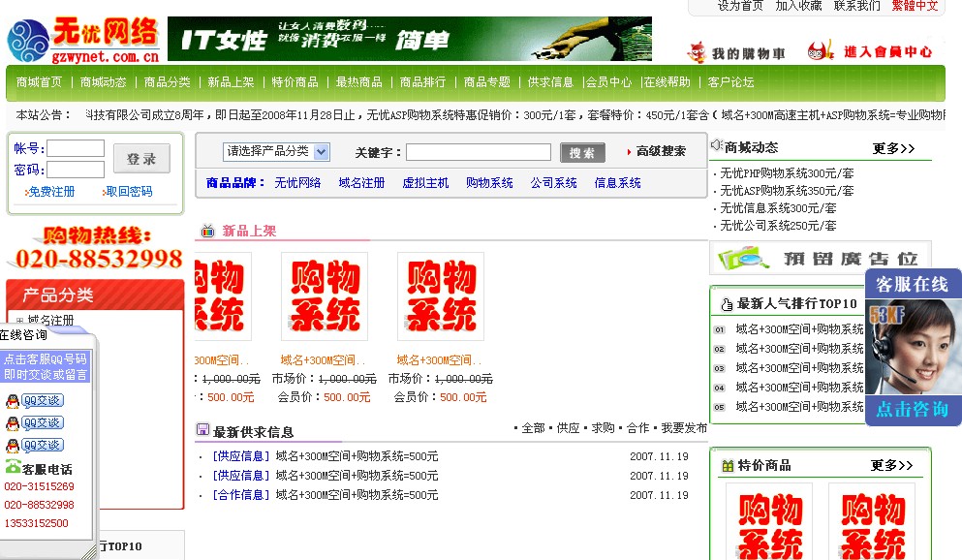Open the 高级搜索 advanced search link
This screenshot has width=962, height=560.
tap(661, 151)
